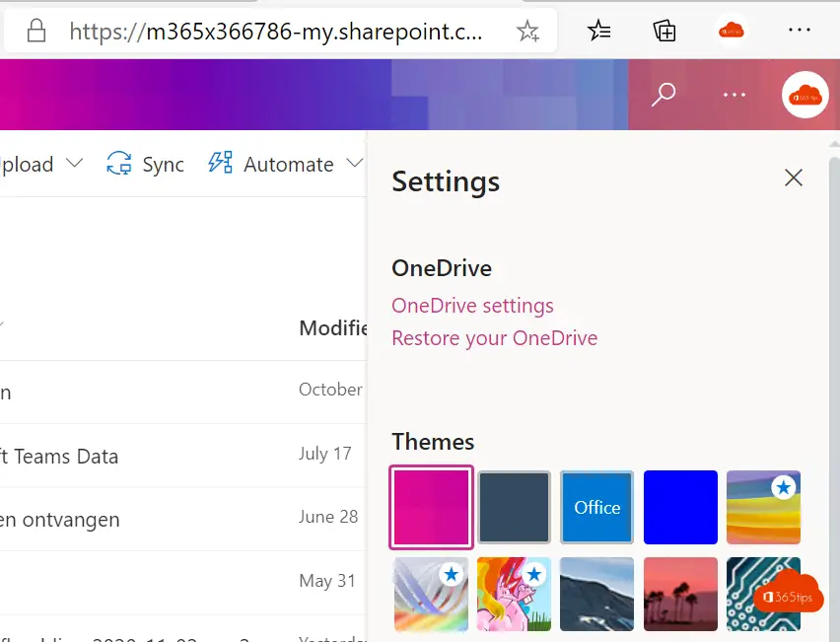Select the circuit board theme thumbnail

[x=763, y=595]
